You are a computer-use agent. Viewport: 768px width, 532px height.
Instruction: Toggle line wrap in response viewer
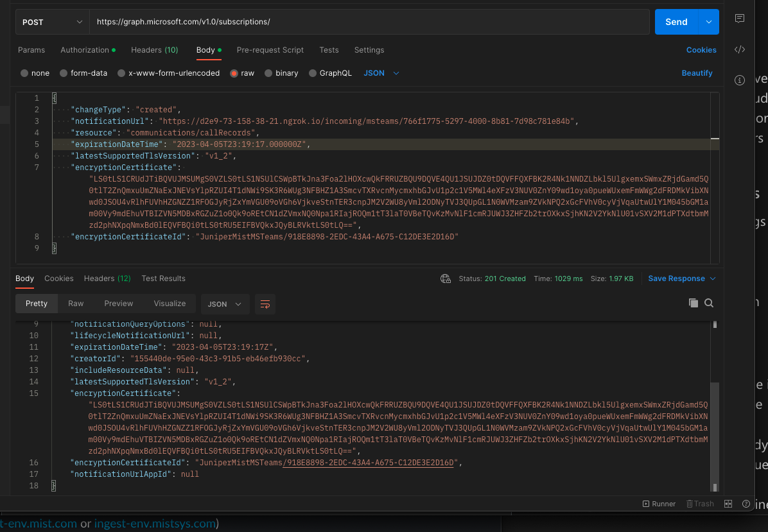265,304
